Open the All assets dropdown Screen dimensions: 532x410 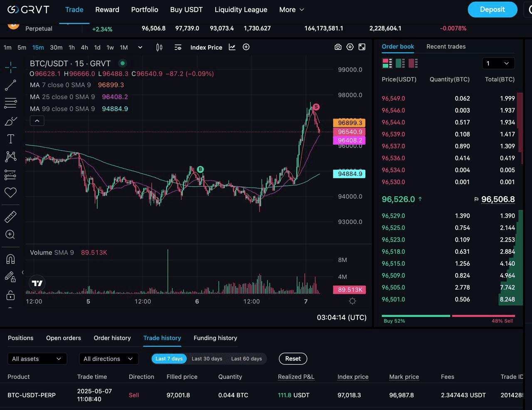click(x=37, y=359)
